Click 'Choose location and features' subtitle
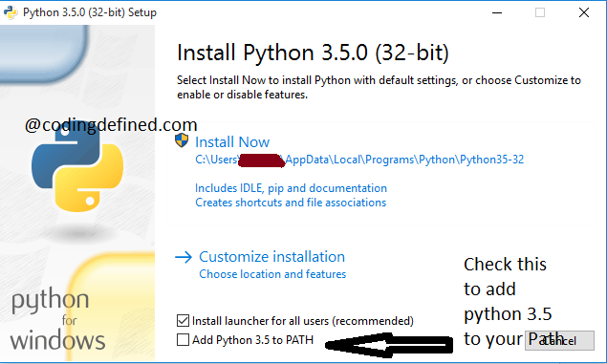 (272, 274)
